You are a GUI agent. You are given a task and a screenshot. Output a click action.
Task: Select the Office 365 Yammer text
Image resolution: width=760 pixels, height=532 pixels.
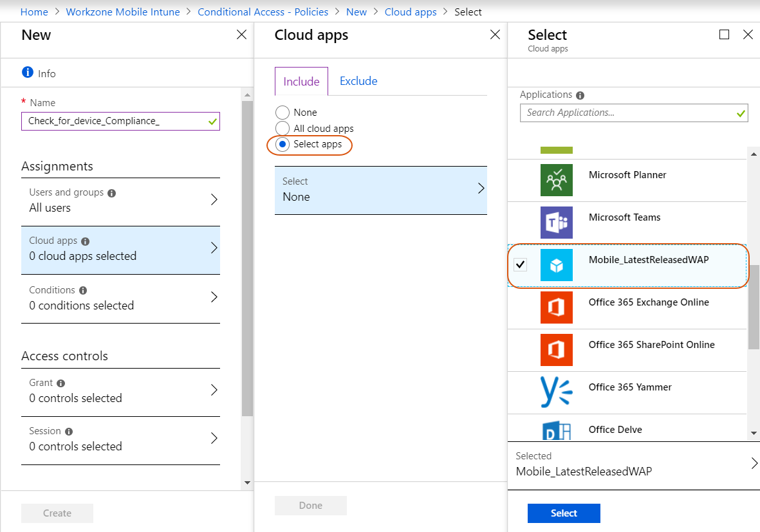point(630,387)
